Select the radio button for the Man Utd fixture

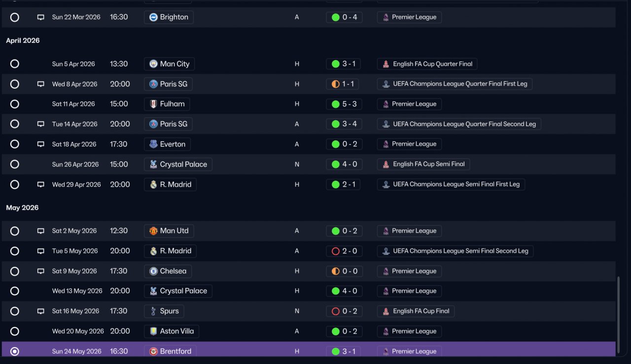[x=15, y=231]
